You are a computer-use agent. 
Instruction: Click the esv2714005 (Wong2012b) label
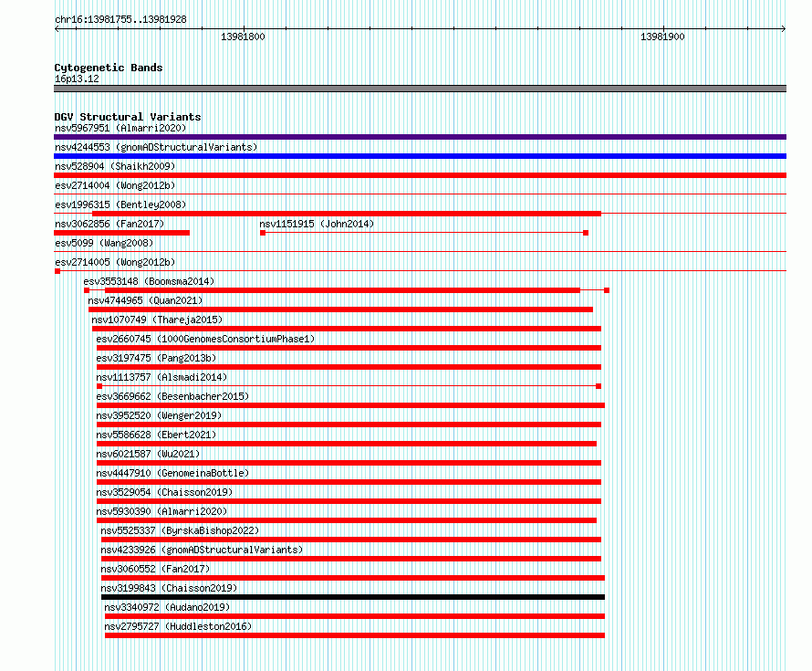pos(115,262)
